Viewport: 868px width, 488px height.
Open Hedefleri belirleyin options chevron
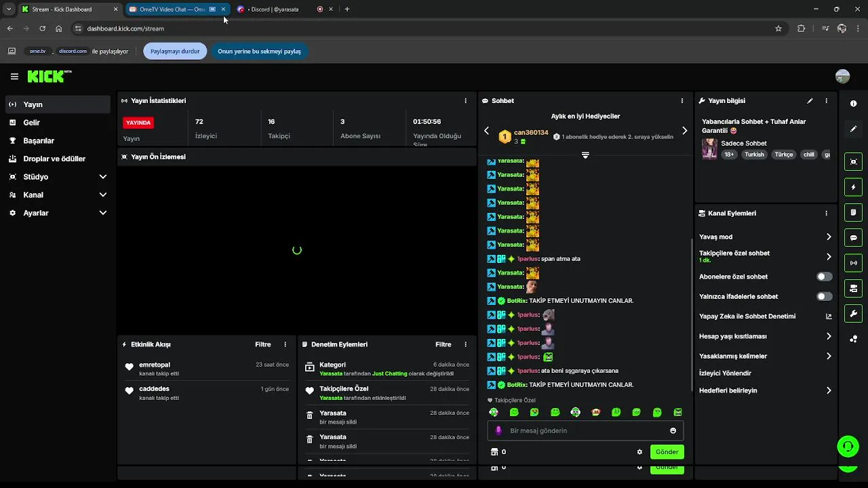[x=828, y=390]
